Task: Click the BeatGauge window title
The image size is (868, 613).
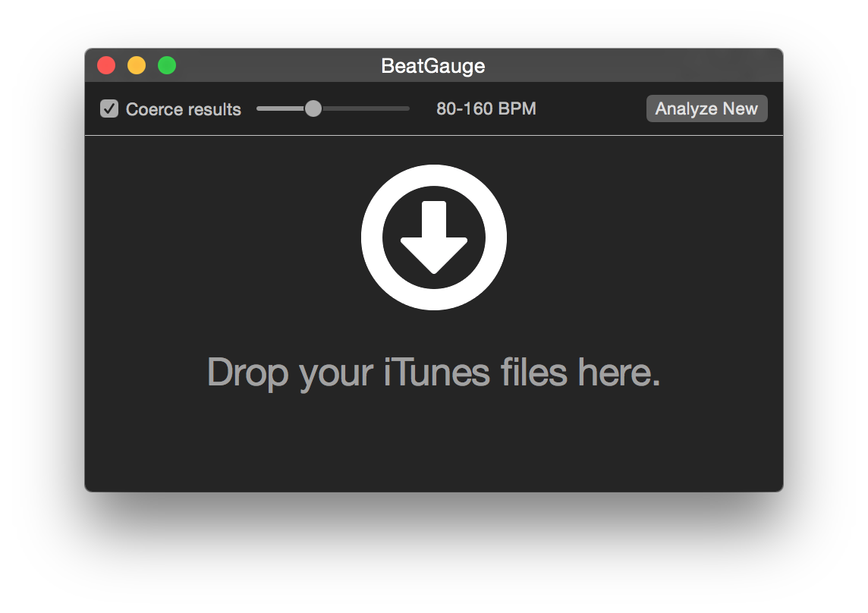Action: pos(432,66)
